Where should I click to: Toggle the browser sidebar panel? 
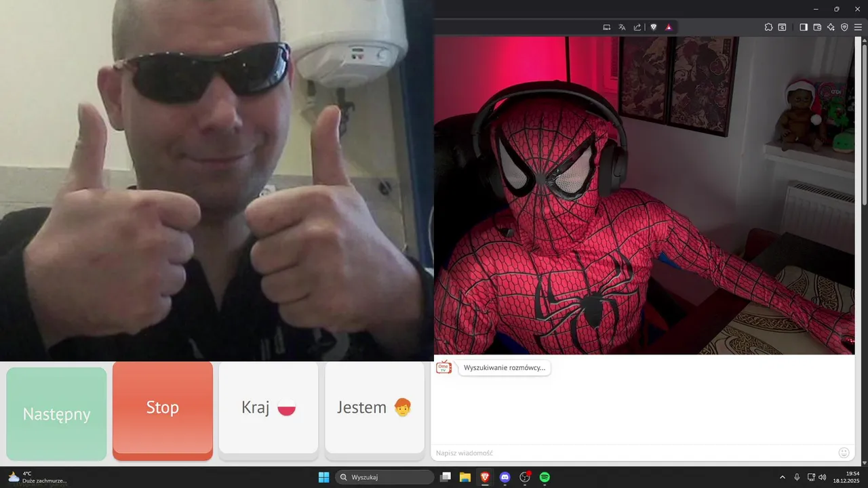point(804,27)
